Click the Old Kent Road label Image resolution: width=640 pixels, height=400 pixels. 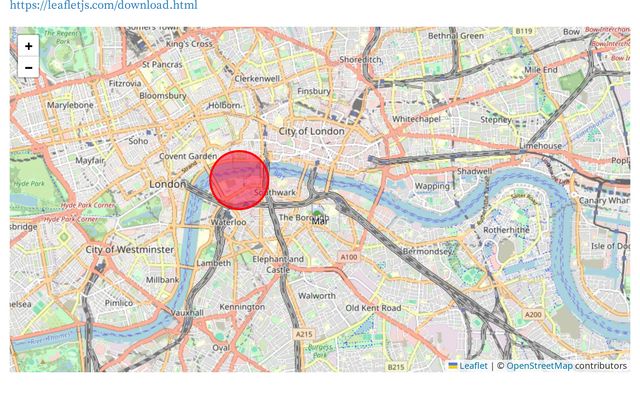373,308
